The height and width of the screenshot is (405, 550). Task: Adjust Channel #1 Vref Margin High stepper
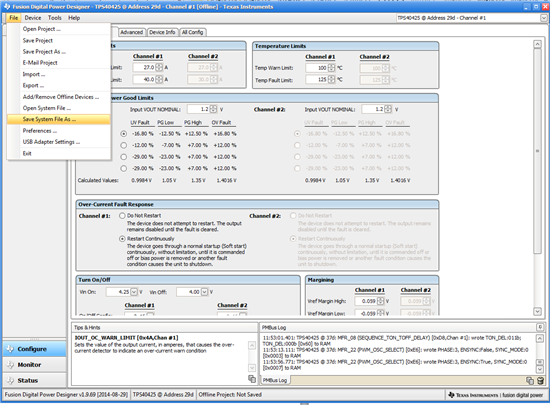click(x=381, y=301)
